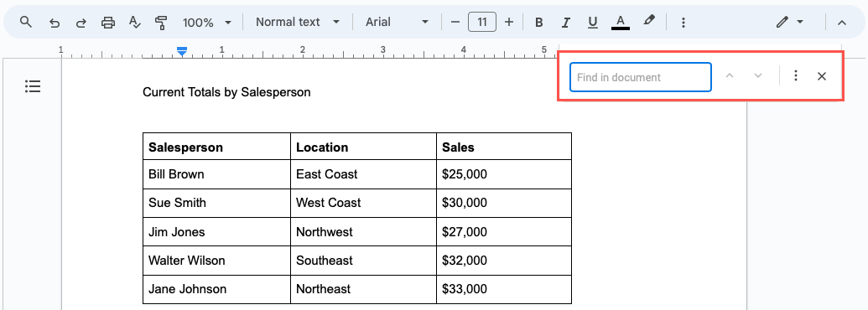Screen dimensions: 868x310
Task: Decrease font size with minus button
Action: coord(455,22)
